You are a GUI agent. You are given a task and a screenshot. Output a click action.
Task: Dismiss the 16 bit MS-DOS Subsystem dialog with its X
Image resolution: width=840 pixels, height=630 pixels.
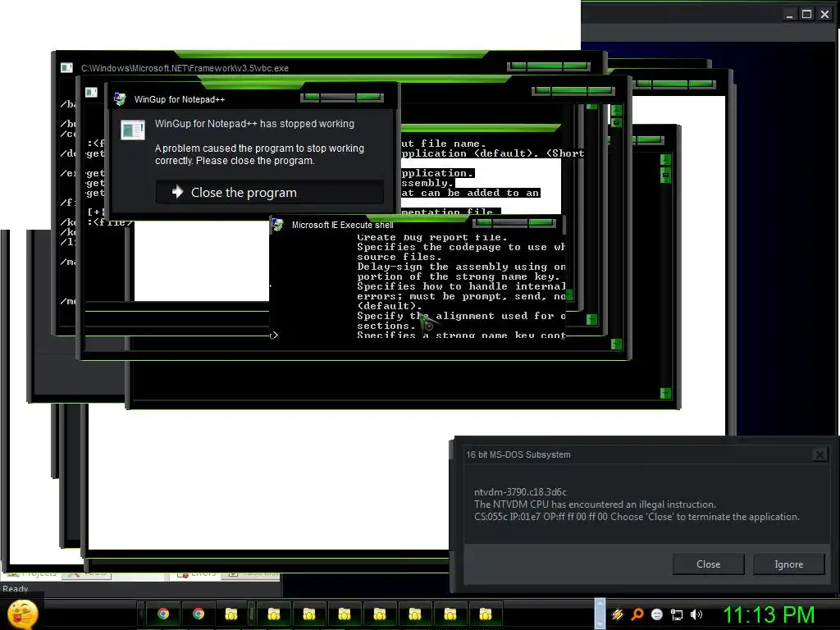point(819,454)
